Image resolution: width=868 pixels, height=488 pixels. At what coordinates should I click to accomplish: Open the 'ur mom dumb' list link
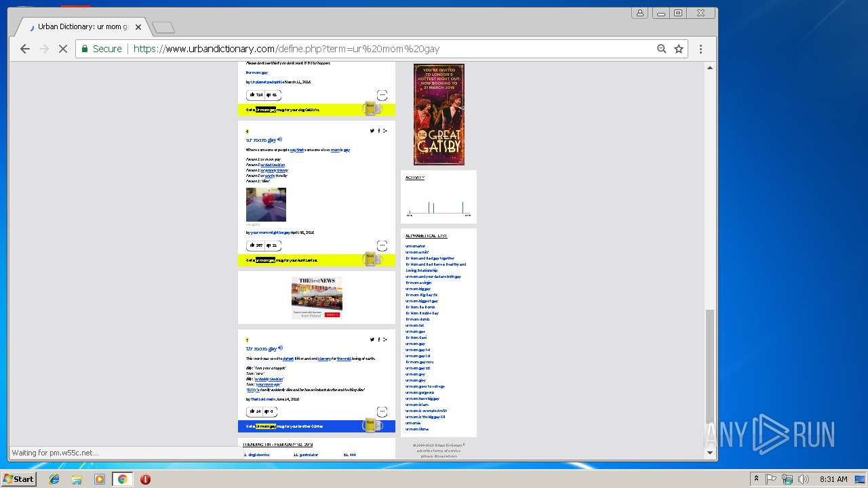click(x=417, y=319)
